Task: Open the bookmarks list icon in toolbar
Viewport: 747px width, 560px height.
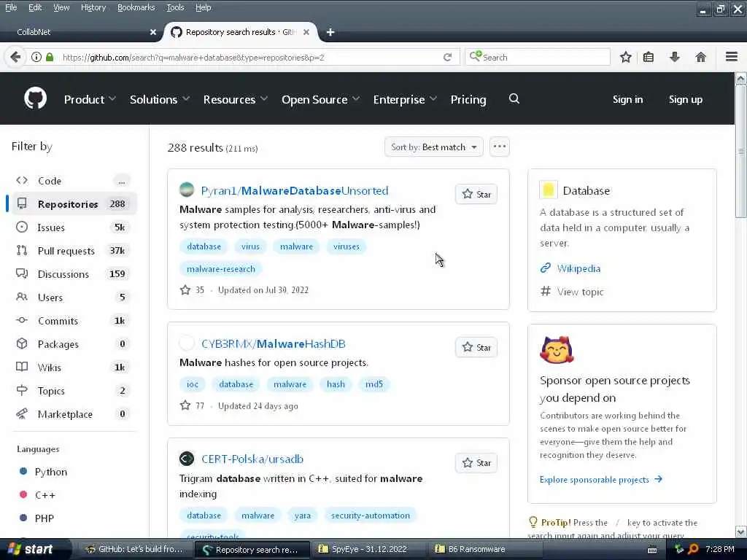Action: tap(649, 57)
